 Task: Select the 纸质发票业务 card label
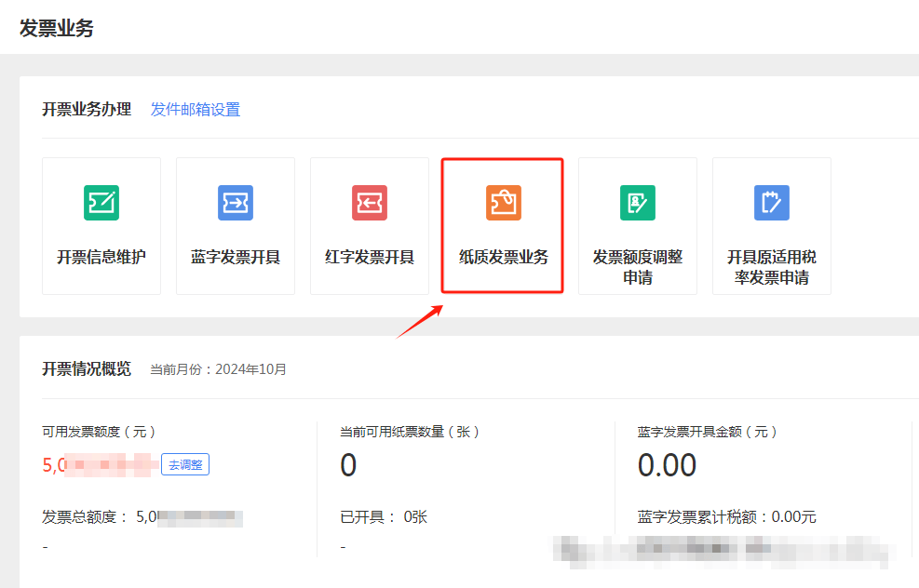[504, 257]
